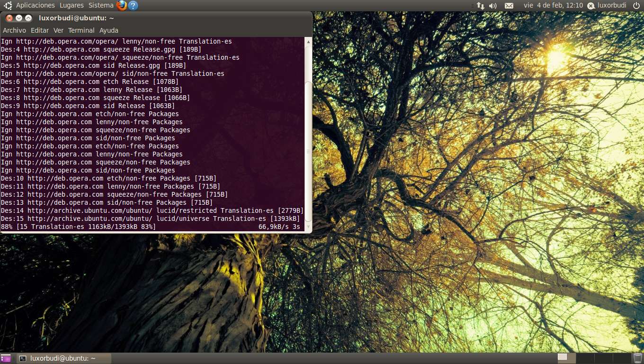Minimize the terminal window
Image resolution: width=644 pixels, height=364 pixels.
click(x=19, y=18)
